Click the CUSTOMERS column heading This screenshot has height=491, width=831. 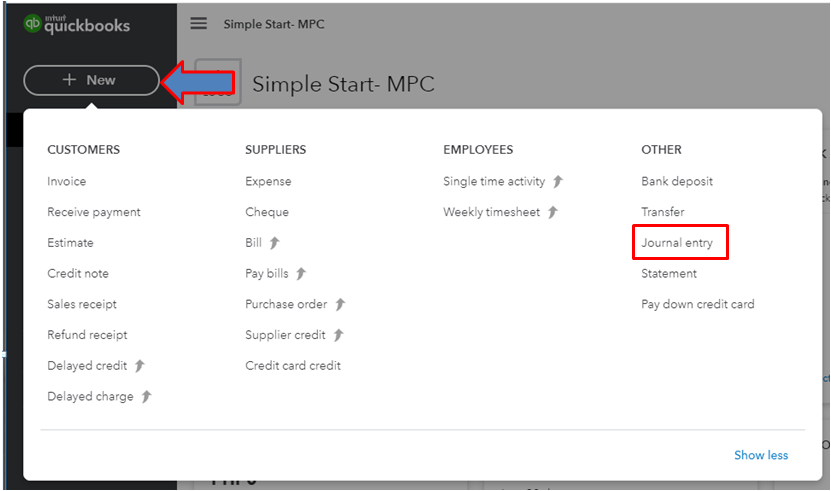tap(83, 150)
